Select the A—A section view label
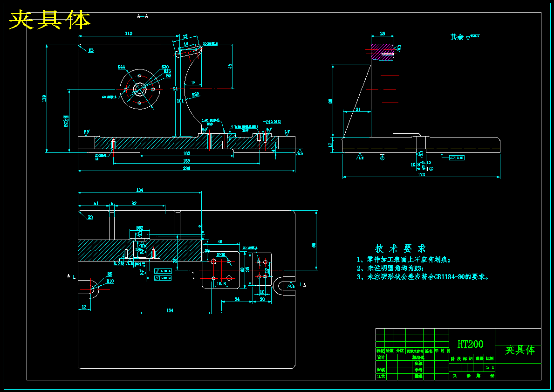The image size is (554, 392). point(143,16)
